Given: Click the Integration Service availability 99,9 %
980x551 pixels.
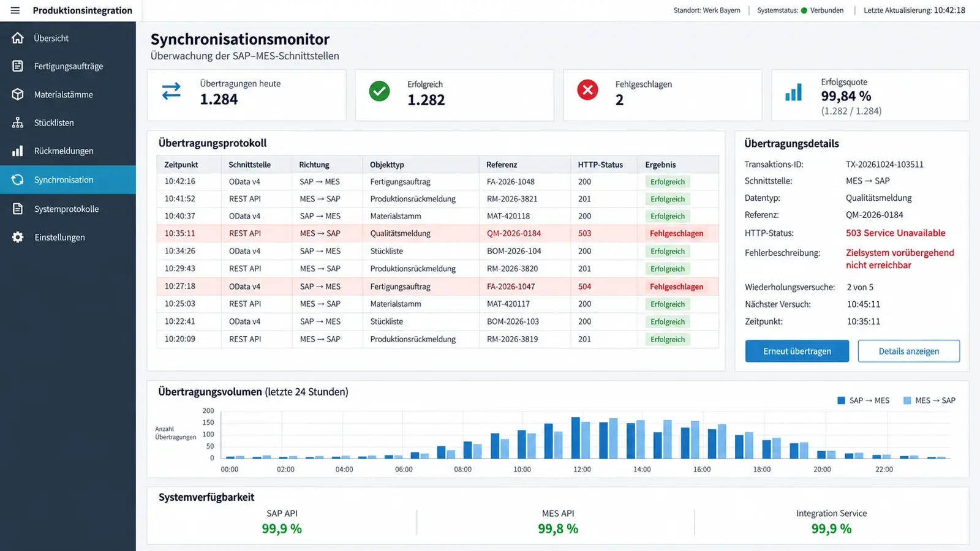Looking at the screenshot, I should tap(831, 529).
